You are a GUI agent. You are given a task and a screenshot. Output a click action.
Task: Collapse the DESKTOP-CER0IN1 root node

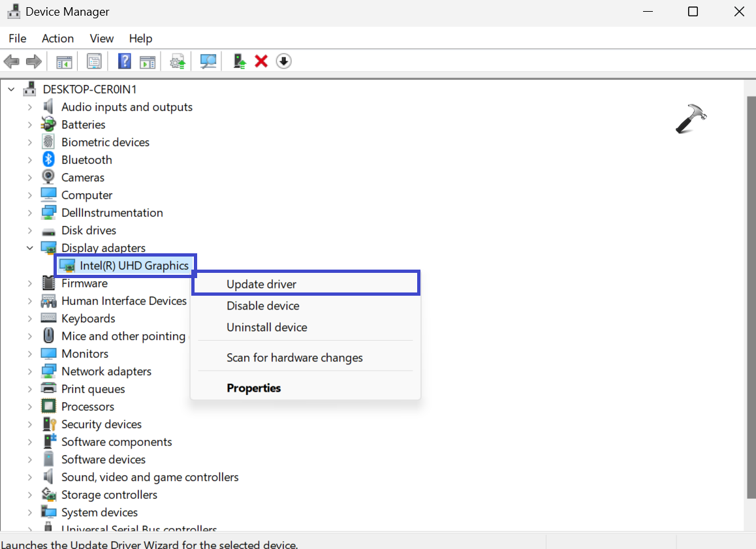point(12,89)
